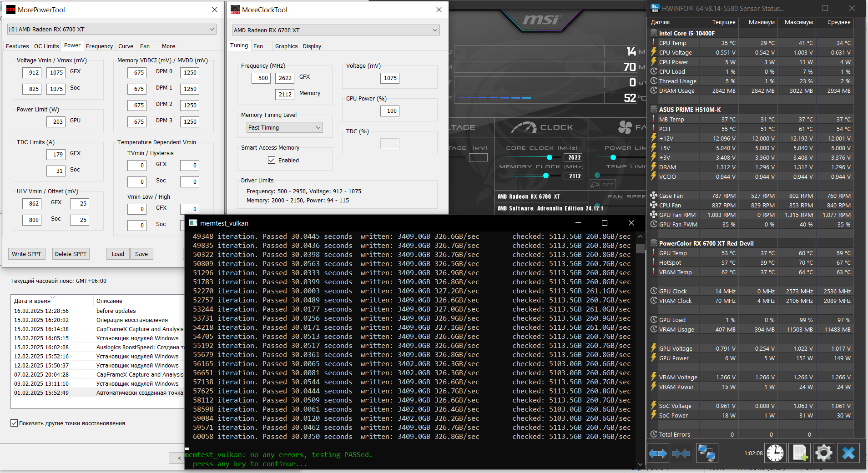
Task: Click the Afterburner Core Clock slider handle
Action: [550, 157]
